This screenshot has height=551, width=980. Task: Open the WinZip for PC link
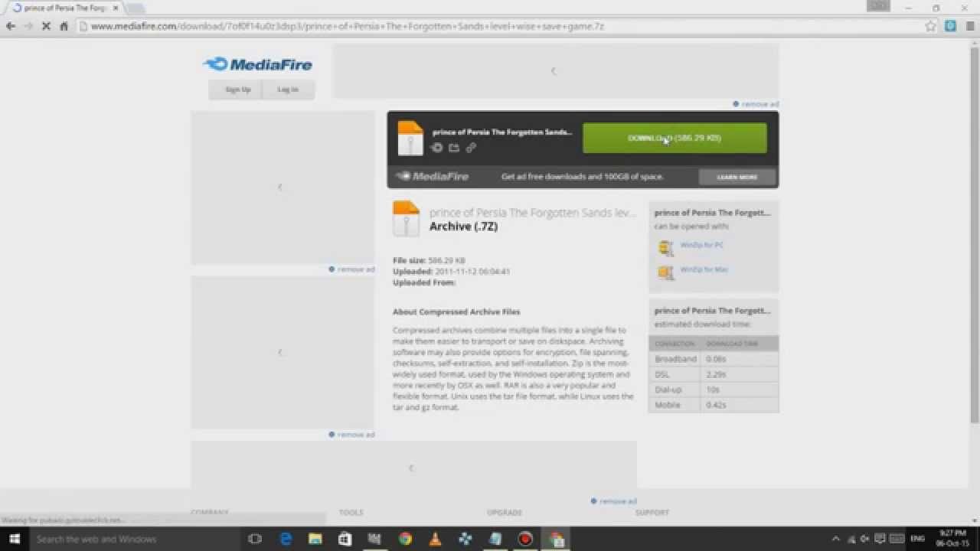[x=702, y=245]
